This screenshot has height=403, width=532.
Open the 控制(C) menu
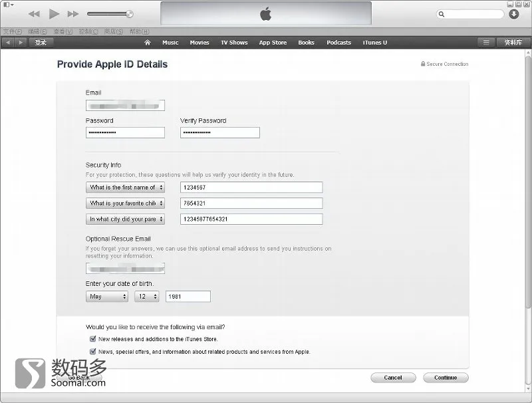pos(88,31)
